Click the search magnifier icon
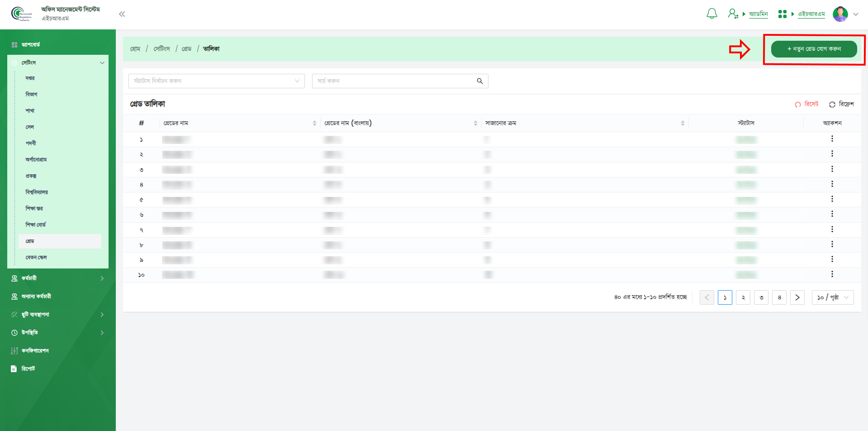868x431 pixels. pos(479,81)
